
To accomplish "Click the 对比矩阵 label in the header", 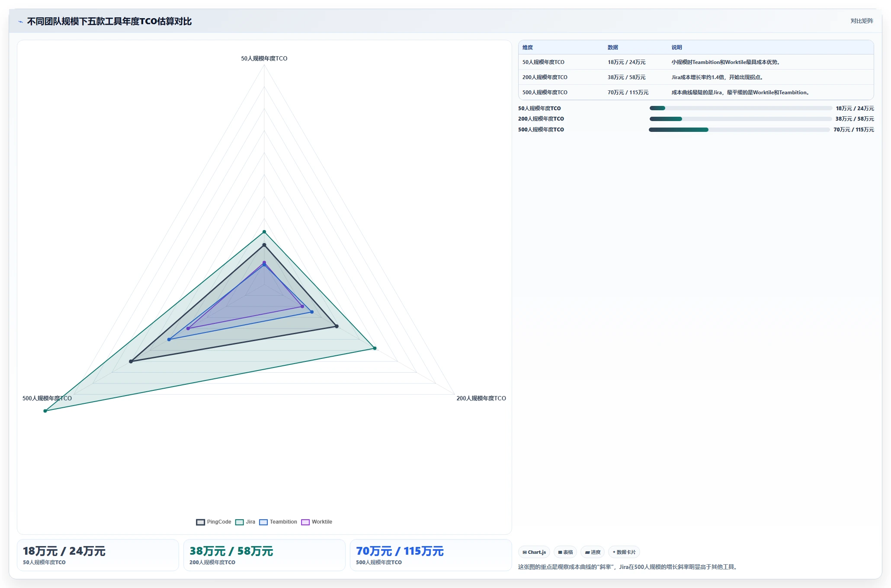I will click(x=862, y=21).
